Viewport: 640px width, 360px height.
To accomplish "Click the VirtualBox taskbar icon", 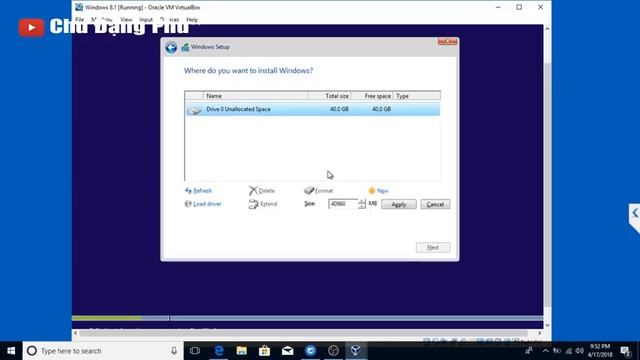I will click(x=356, y=351).
